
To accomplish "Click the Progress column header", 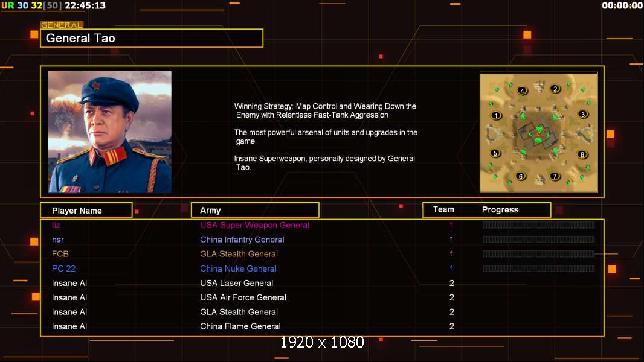I will 500,209.
